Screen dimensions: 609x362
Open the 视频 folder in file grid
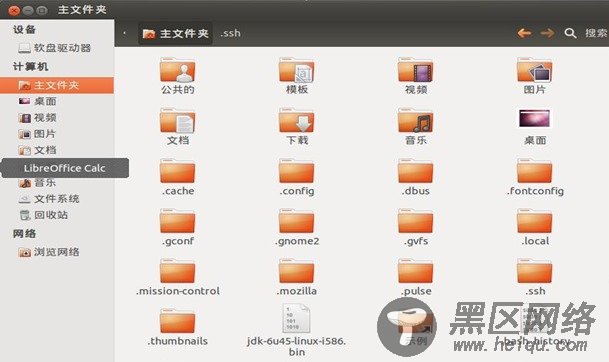pos(416,76)
